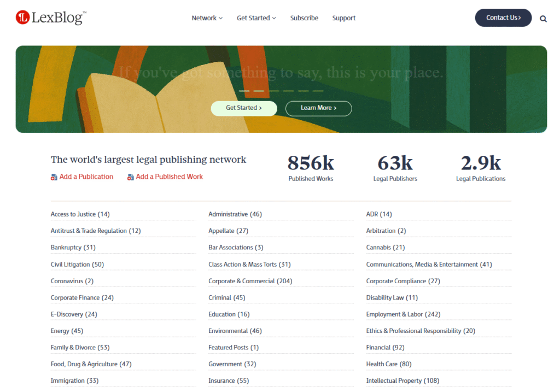Open the Coronavirus (2) category
Viewport: 560px width, 392px height.
tap(72, 281)
